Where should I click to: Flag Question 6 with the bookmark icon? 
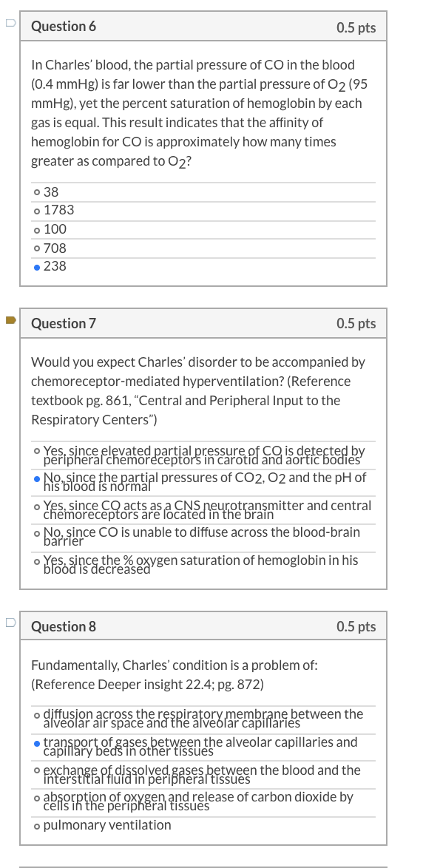[x=10, y=23]
